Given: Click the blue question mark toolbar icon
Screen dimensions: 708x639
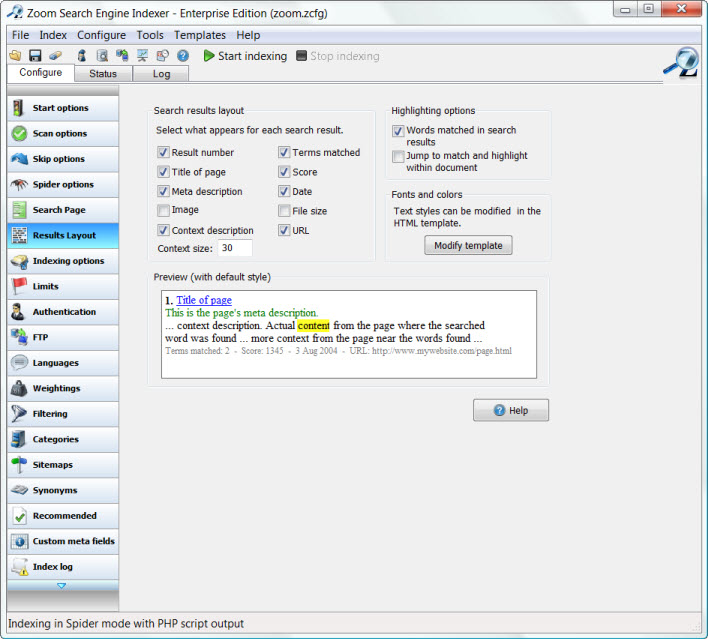Looking at the screenshot, I should pyautogui.click(x=183, y=56).
